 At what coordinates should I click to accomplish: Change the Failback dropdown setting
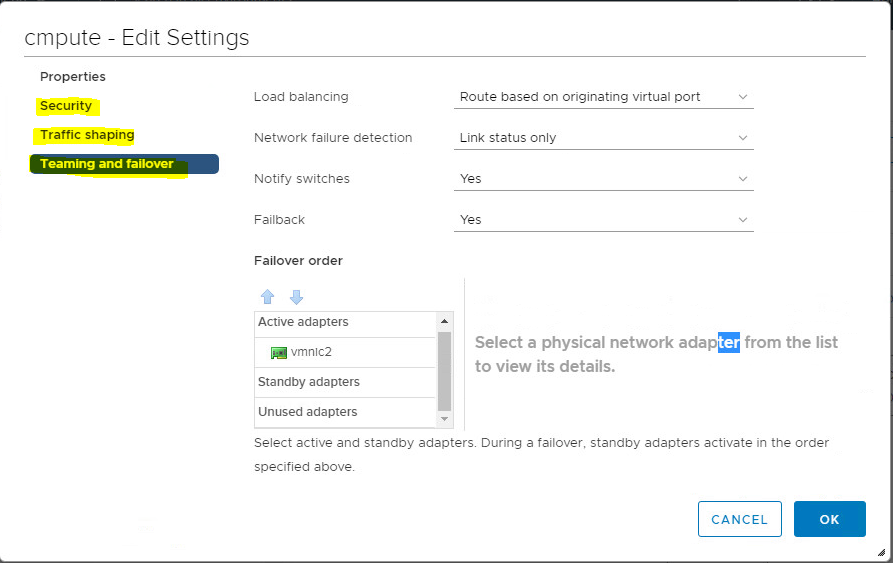tap(603, 220)
